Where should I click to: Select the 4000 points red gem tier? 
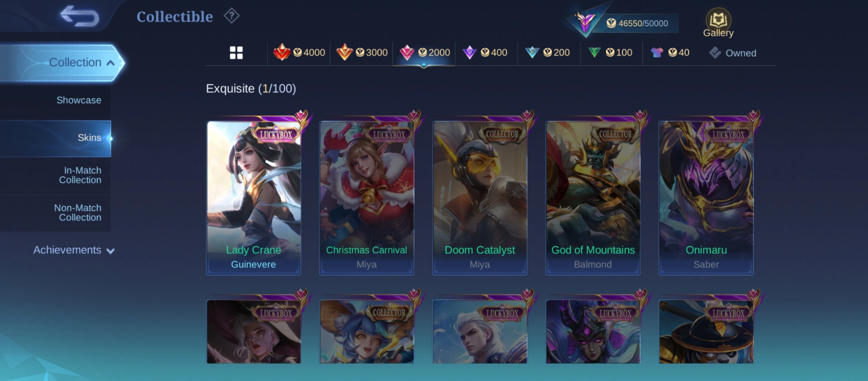299,53
